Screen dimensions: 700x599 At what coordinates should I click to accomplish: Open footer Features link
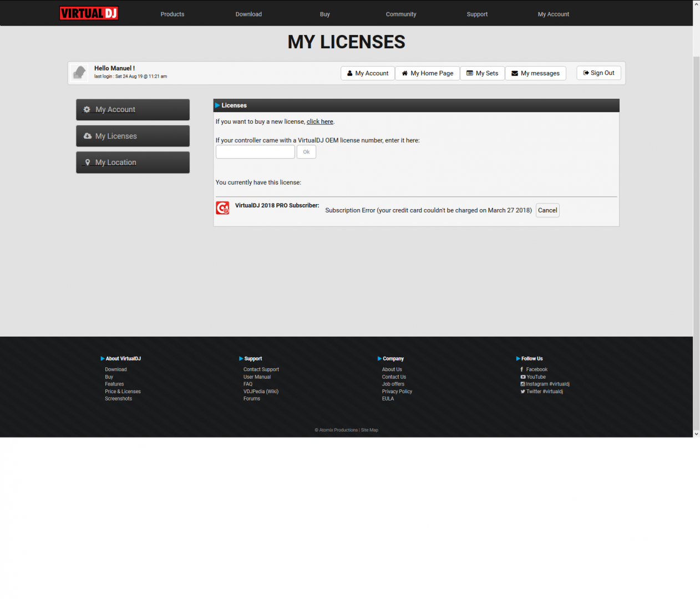(114, 384)
